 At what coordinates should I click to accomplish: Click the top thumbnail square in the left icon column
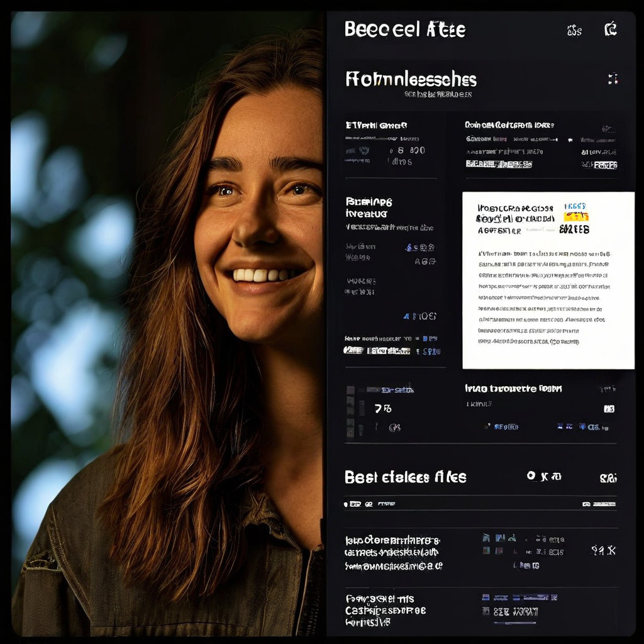(350, 391)
